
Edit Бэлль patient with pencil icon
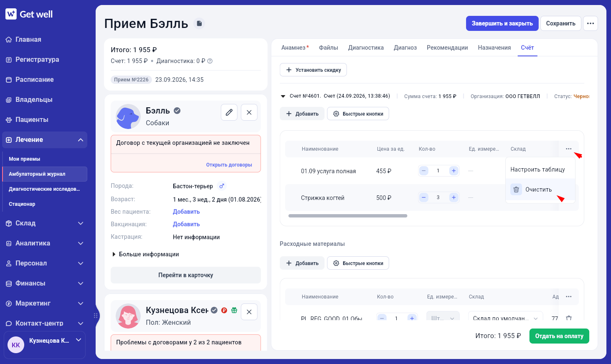tap(229, 112)
